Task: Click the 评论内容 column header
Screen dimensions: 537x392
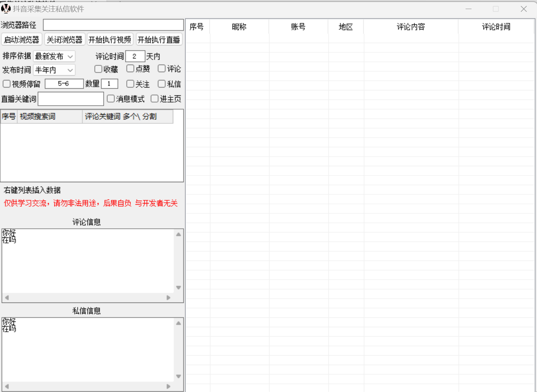Action: click(411, 27)
